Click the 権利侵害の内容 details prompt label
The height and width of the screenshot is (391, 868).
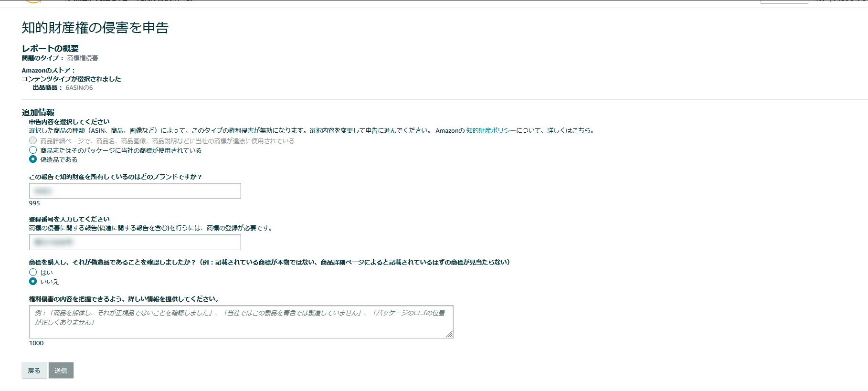[x=124, y=299]
